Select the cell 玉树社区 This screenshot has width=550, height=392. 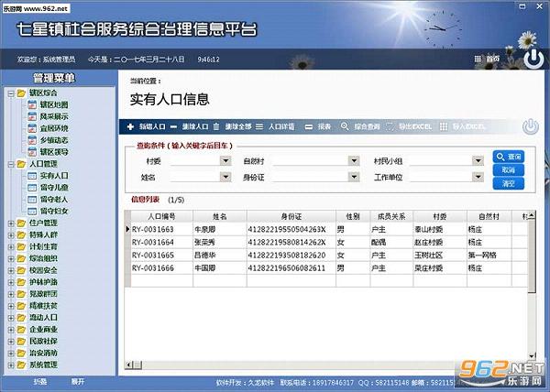tap(440, 256)
